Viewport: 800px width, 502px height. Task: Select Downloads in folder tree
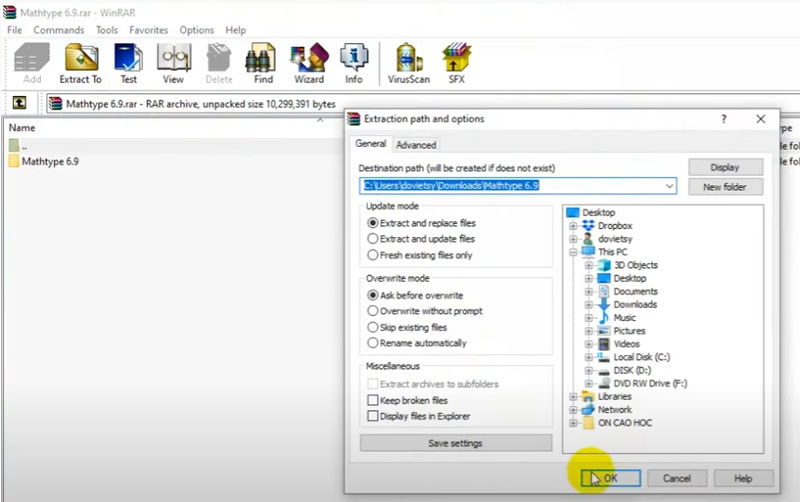635,305
